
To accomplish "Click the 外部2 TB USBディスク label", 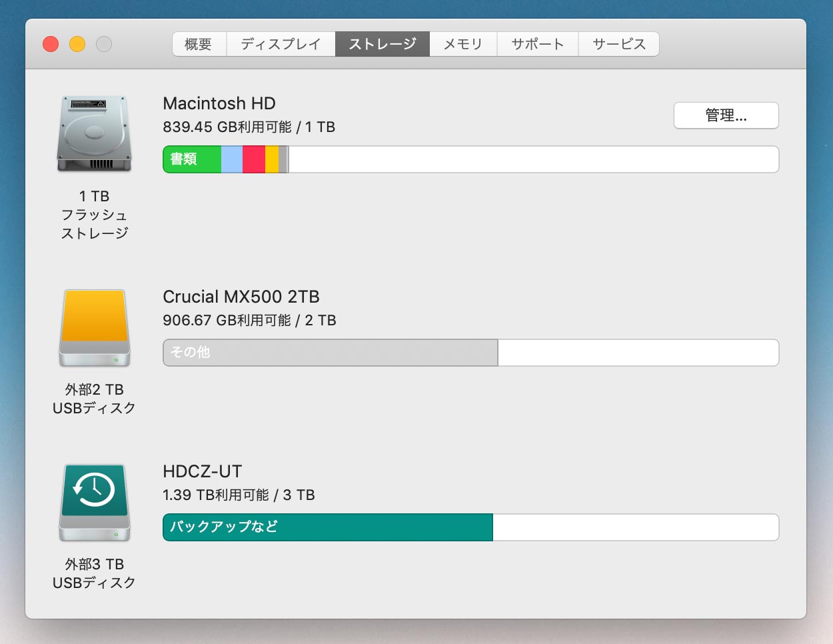I will [x=94, y=399].
